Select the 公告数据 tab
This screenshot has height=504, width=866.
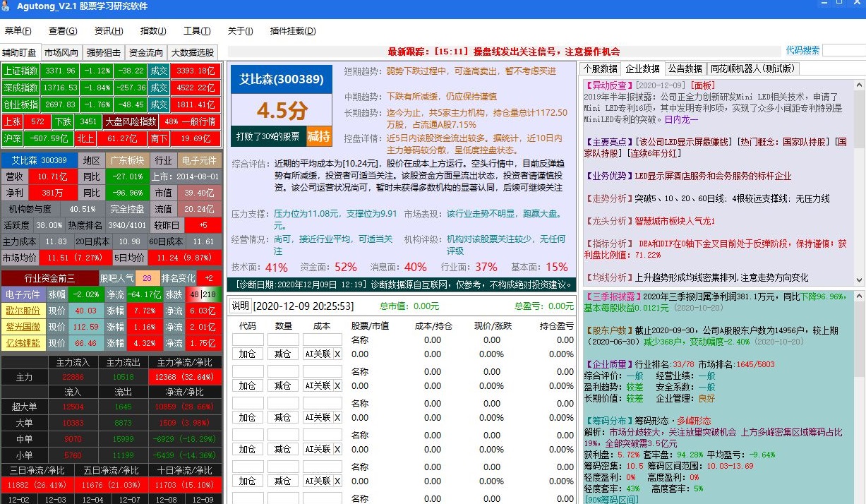(x=685, y=68)
